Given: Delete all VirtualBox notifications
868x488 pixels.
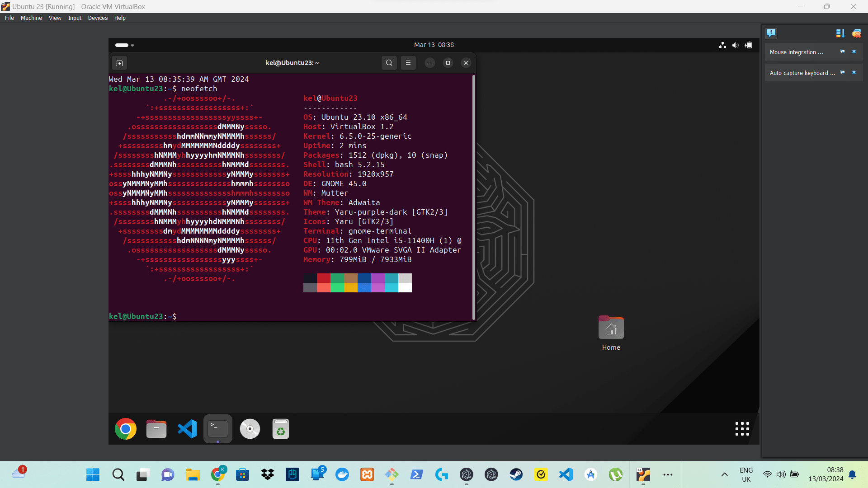Looking at the screenshot, I should pos(857,33).
